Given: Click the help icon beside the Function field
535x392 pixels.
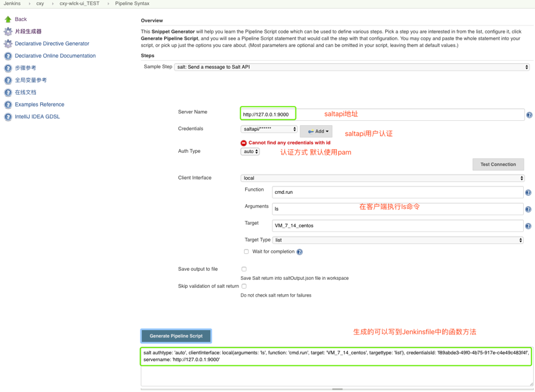Looking at the screenshot, I should point(528,193).
